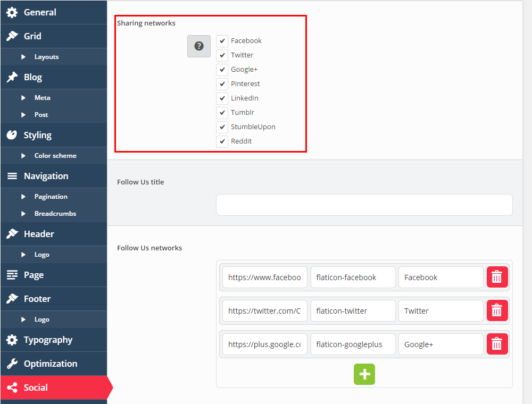Add a new follow network row

click(x=364, y=374)
